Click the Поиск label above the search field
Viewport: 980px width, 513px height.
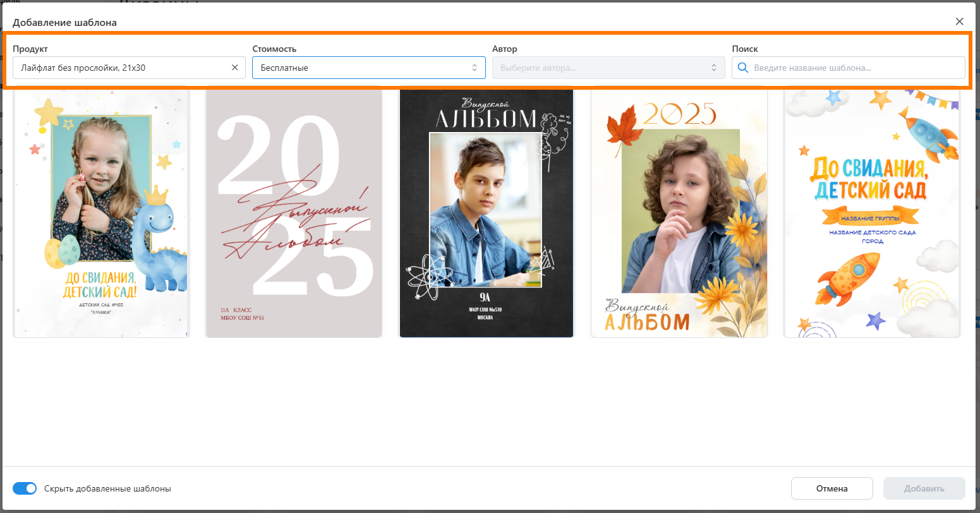pos(744,49)
